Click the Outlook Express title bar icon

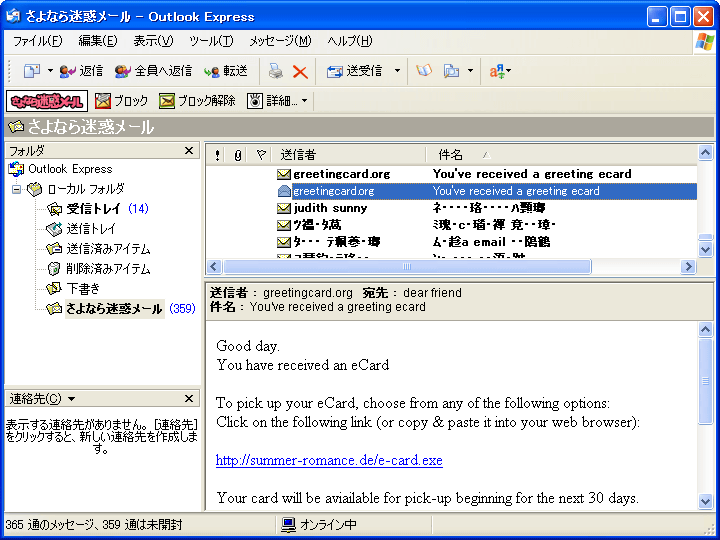pos(13,16)
